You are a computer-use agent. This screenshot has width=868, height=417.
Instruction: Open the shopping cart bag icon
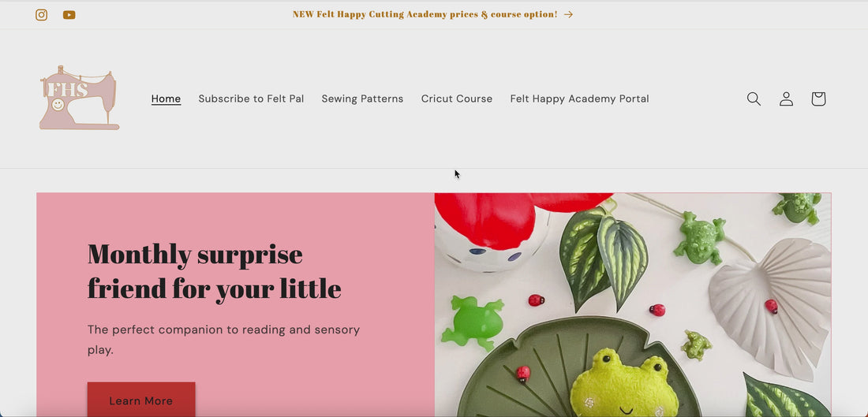point(818,99)
